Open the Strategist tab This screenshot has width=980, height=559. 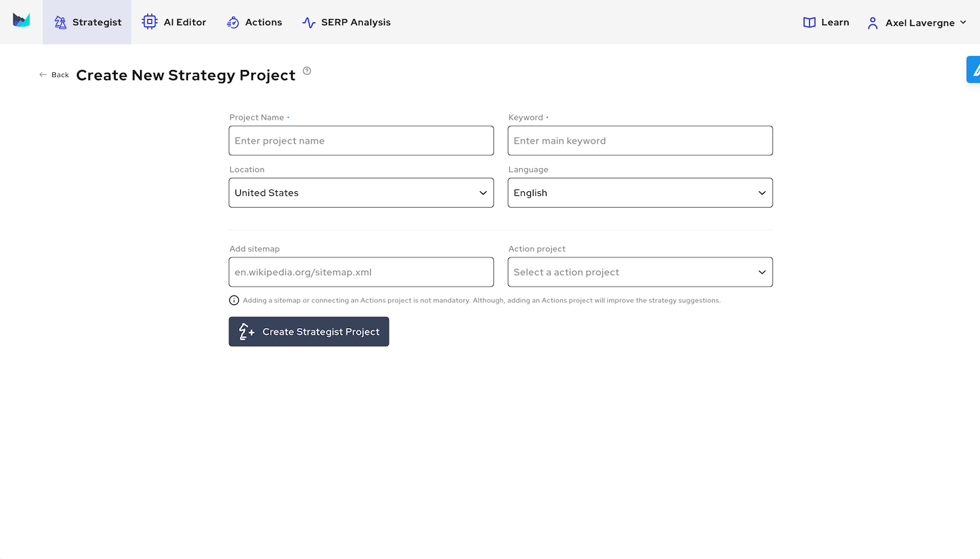(87, 22)
